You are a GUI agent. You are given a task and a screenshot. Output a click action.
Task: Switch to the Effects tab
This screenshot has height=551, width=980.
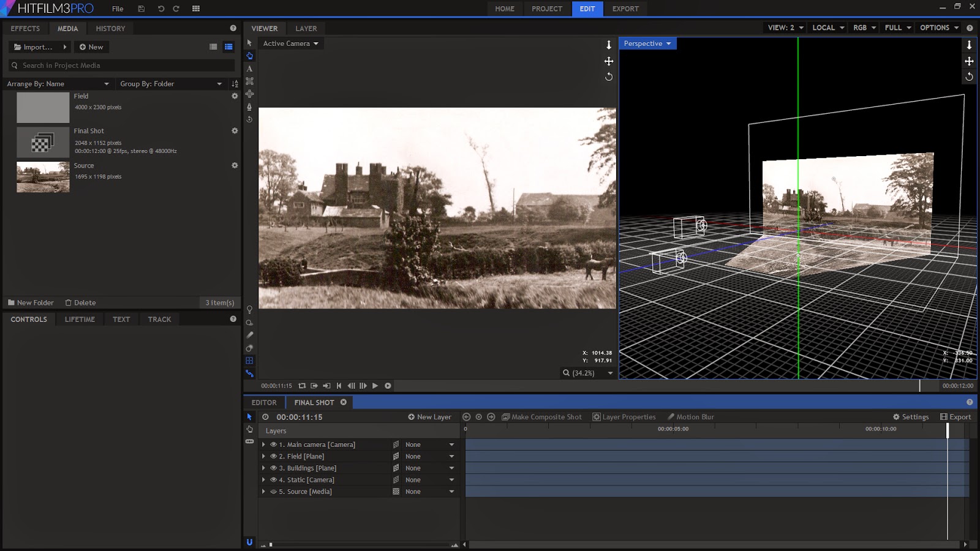[25, 28]
